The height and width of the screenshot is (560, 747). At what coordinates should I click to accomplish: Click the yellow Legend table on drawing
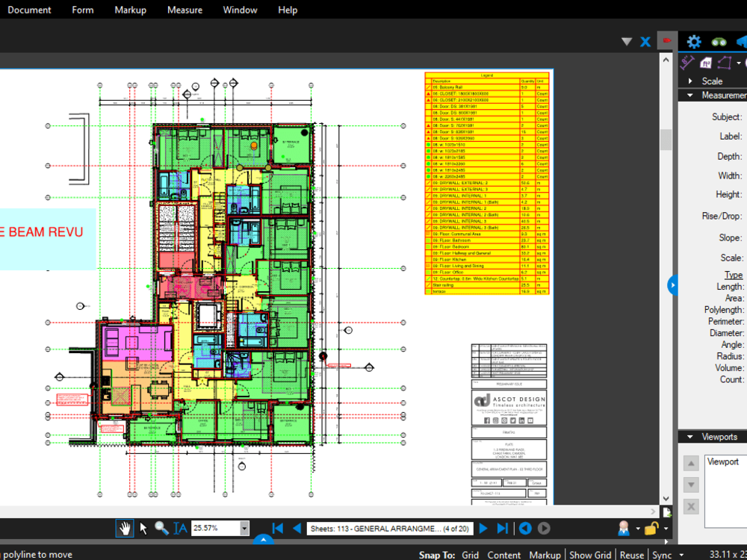point(487,183)
